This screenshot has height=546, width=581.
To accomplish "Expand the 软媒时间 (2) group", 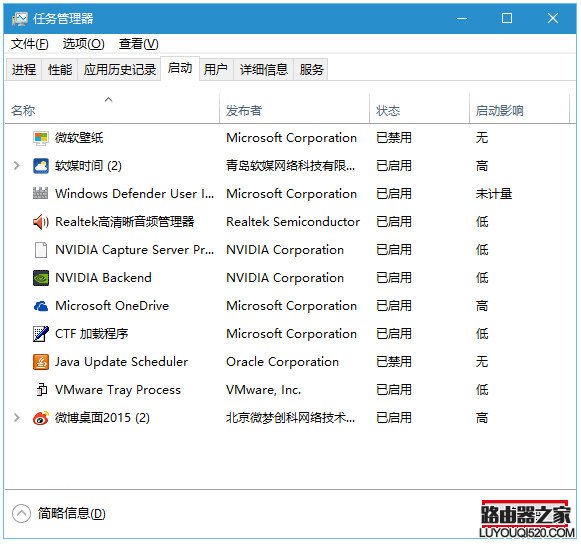I will [x=16, y=166].
